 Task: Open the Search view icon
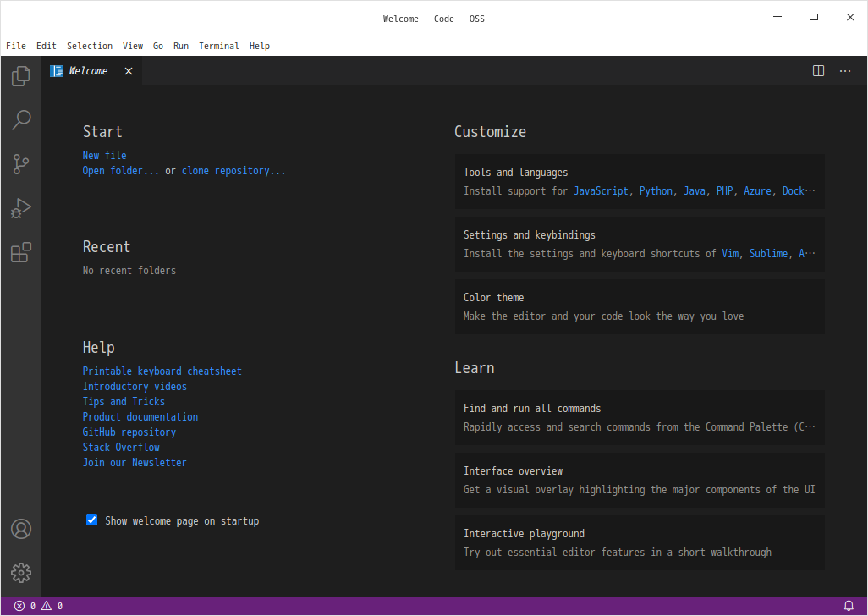coord(21,119)
